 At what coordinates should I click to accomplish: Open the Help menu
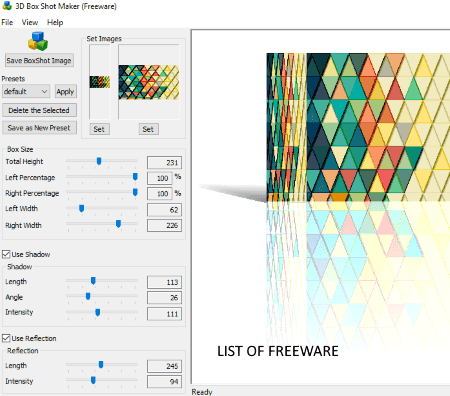coord(55,22)
